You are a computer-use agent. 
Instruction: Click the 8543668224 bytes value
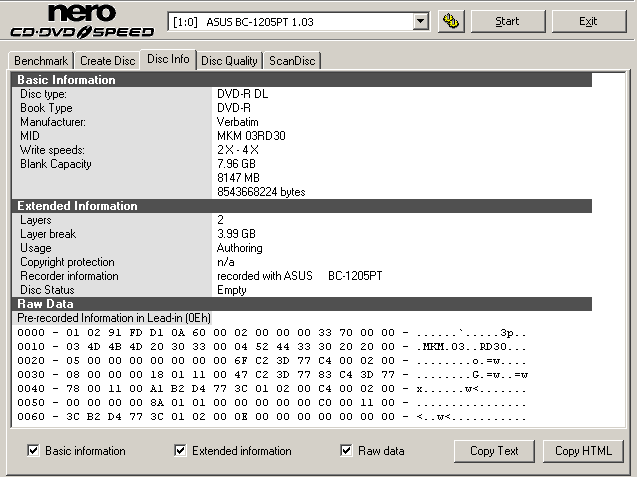[261, 192]
